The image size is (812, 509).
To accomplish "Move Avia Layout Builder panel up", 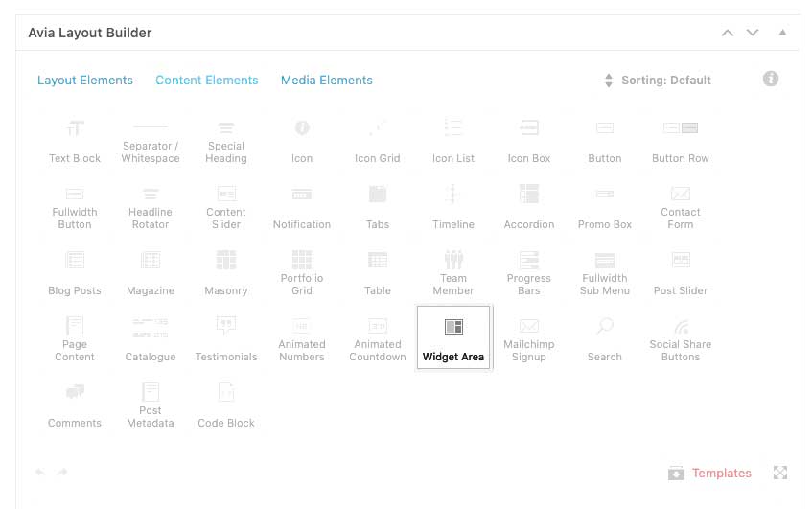I will [728, 33].
